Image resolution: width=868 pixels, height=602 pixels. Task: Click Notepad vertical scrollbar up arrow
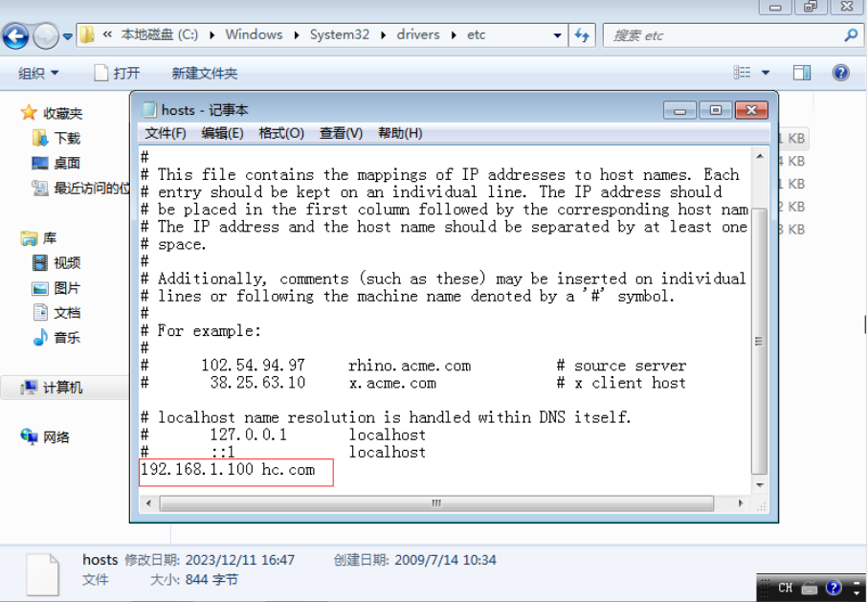point(760,157)
